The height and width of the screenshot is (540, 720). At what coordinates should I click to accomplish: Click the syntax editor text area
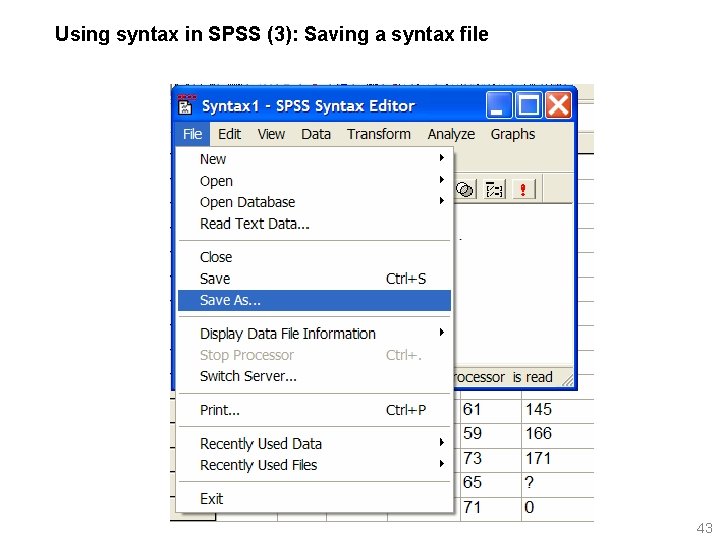[x=513, y=285]
